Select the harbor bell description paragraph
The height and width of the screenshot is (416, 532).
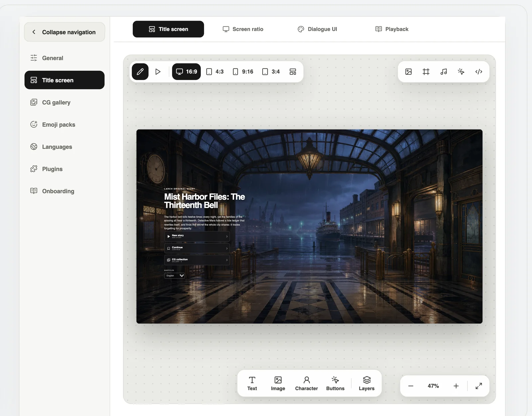pyautogui.click(x=204, y=223)
